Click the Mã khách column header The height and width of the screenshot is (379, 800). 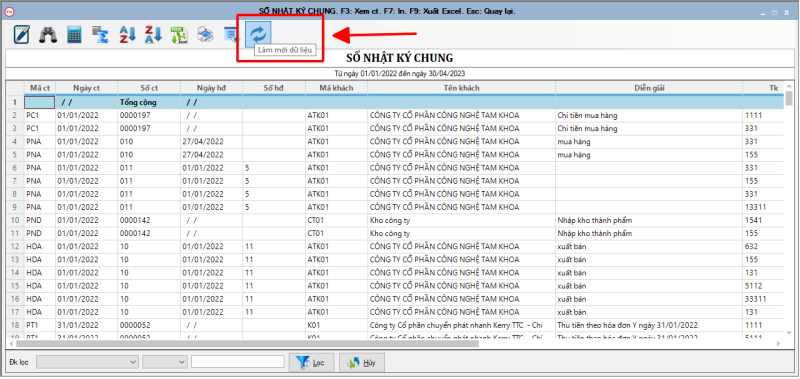coord(336,88)
